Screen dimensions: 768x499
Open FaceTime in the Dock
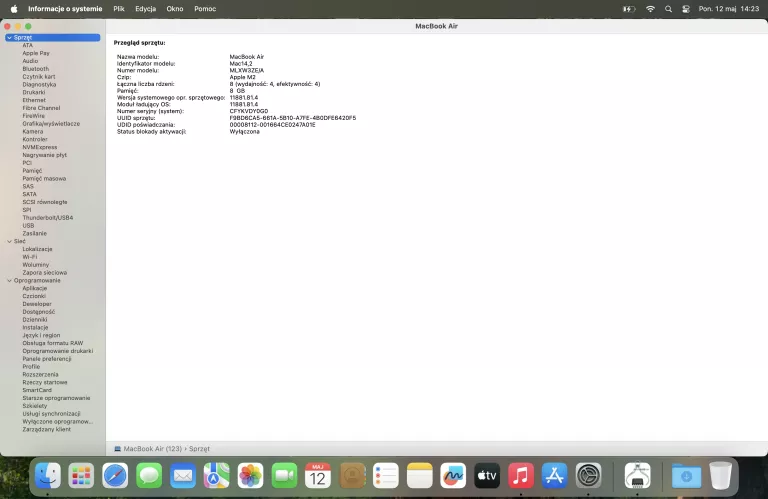pos(284,475)
